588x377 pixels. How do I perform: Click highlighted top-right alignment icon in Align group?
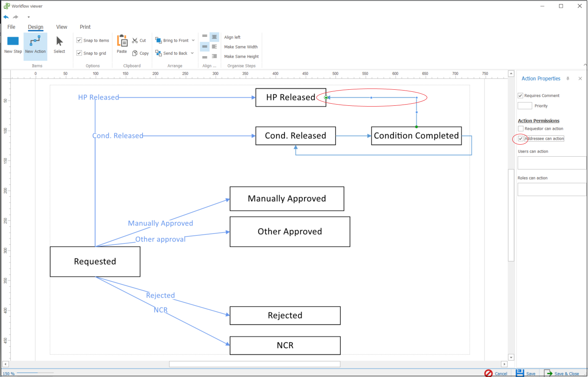coord(214,37)
